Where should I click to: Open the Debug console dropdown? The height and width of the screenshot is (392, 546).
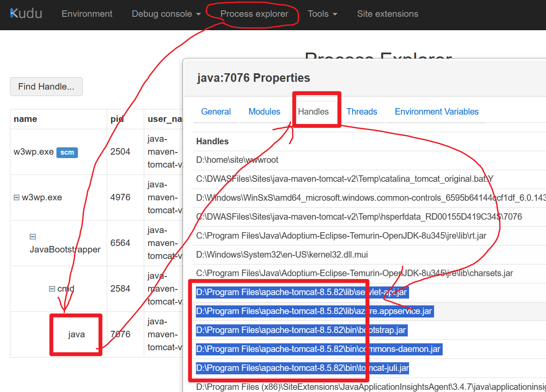click(x=166, y=14)
